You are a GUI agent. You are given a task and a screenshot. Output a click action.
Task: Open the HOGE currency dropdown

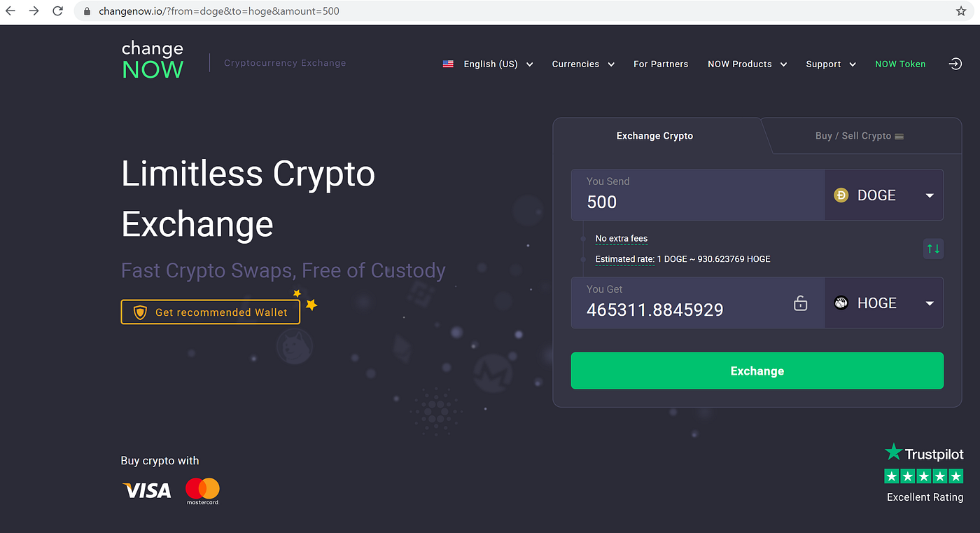pyautogui.click(x=884, y=303)
